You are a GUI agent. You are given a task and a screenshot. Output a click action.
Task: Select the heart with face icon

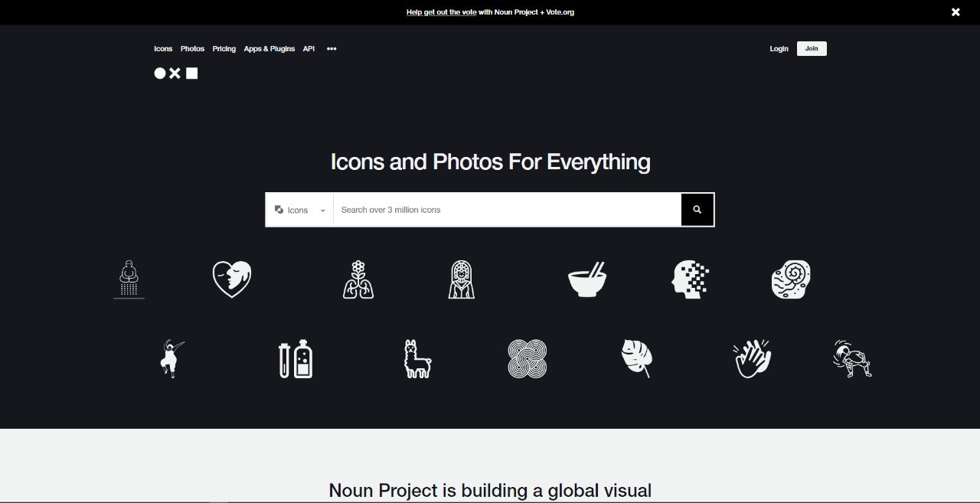232,279
